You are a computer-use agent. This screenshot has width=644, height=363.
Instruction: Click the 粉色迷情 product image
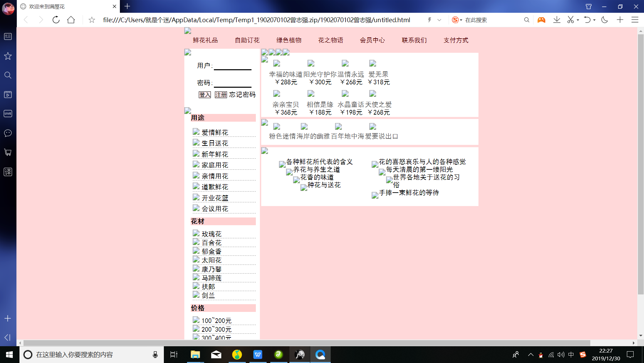[277, 126]
